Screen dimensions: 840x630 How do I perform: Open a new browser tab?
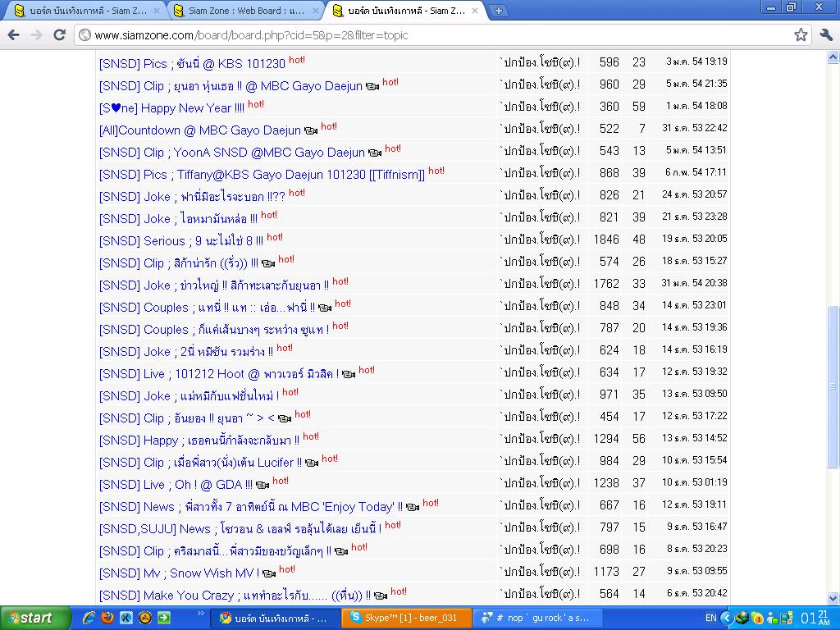pyautogui.click(x=498, y=11)
